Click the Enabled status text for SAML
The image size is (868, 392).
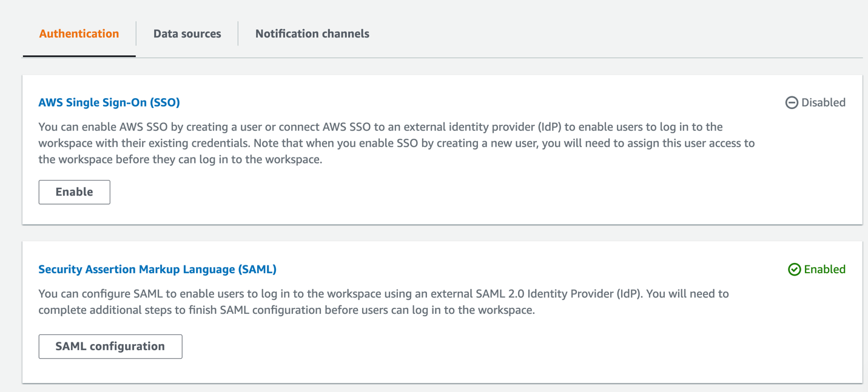point(824,270)
